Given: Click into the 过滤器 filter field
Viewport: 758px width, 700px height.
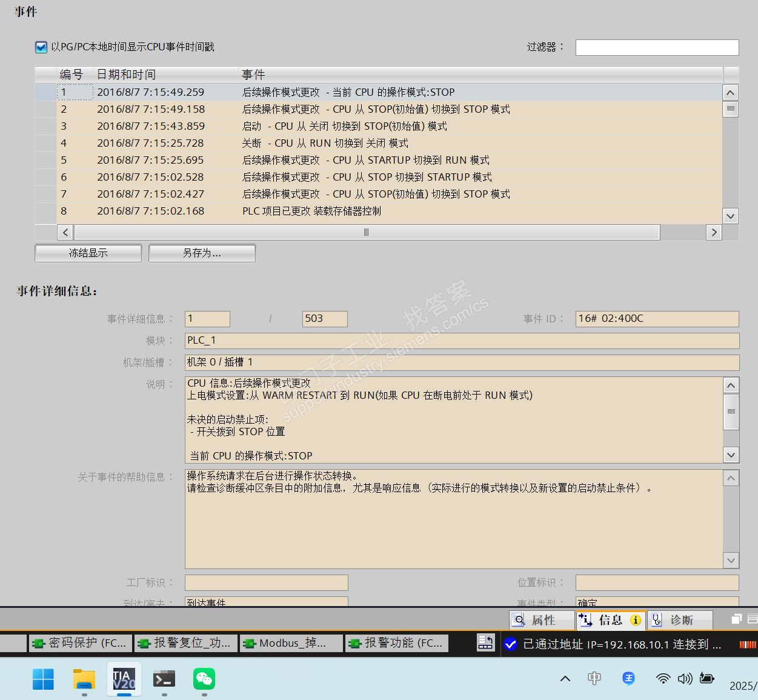Looking at the screenshot, I should pos(657,47).
